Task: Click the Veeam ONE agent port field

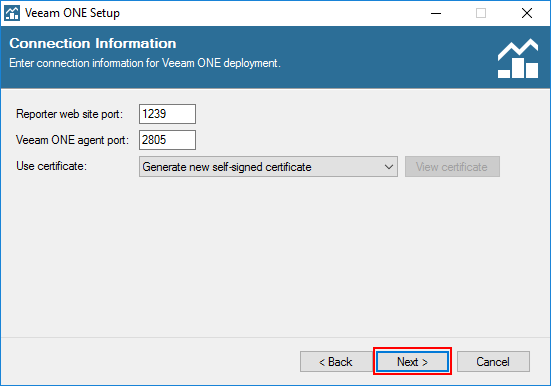Action: tap(167, 140)
